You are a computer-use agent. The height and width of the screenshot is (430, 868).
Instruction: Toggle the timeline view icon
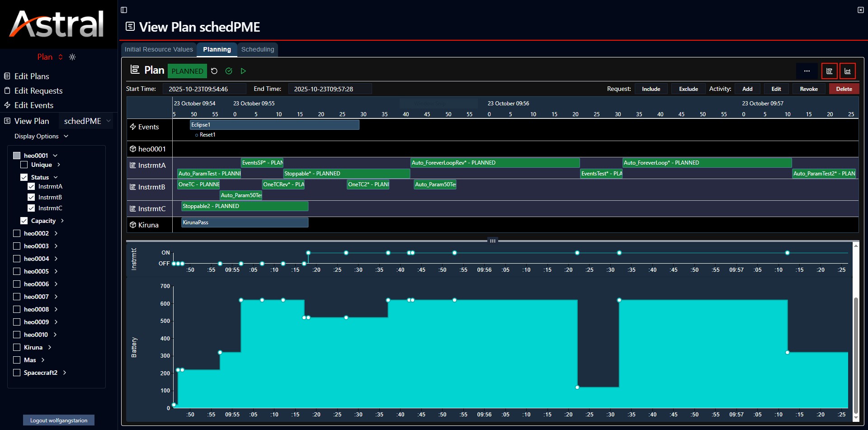(x=830, y=71)
